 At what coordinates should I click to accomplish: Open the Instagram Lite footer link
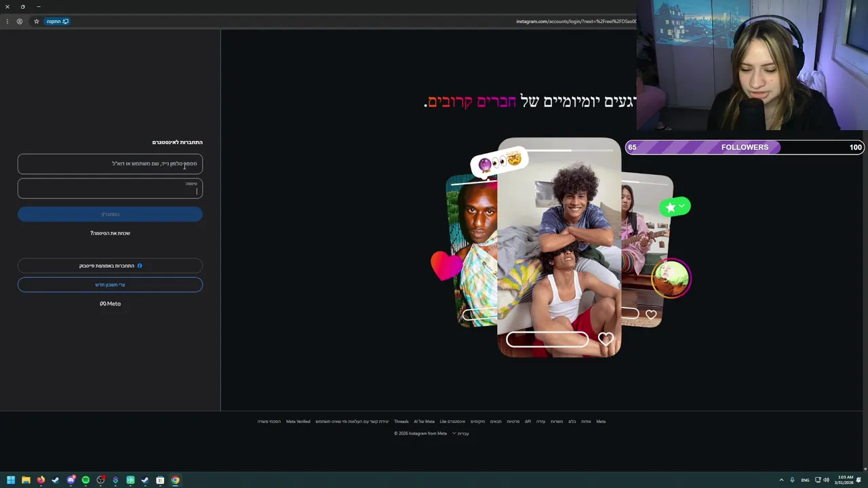tap(452, 422)
